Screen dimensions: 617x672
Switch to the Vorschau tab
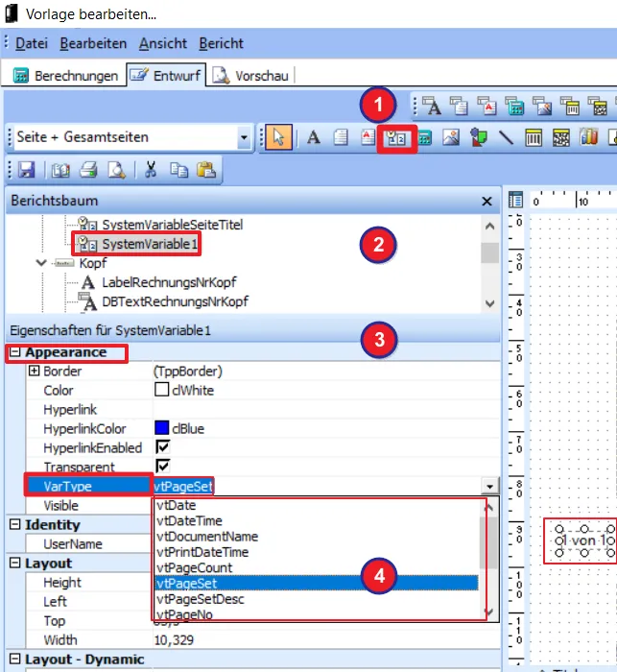(x=252, y=75)
